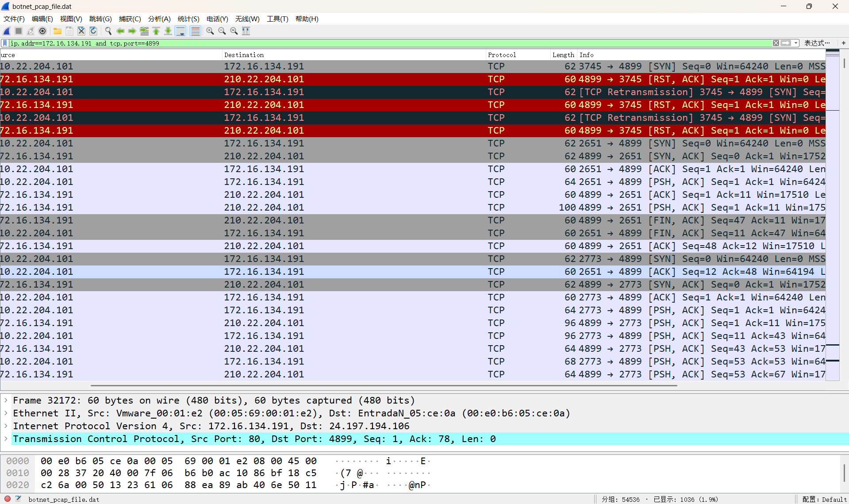Click the display filter bookmark icon

[x=5, y=43]
